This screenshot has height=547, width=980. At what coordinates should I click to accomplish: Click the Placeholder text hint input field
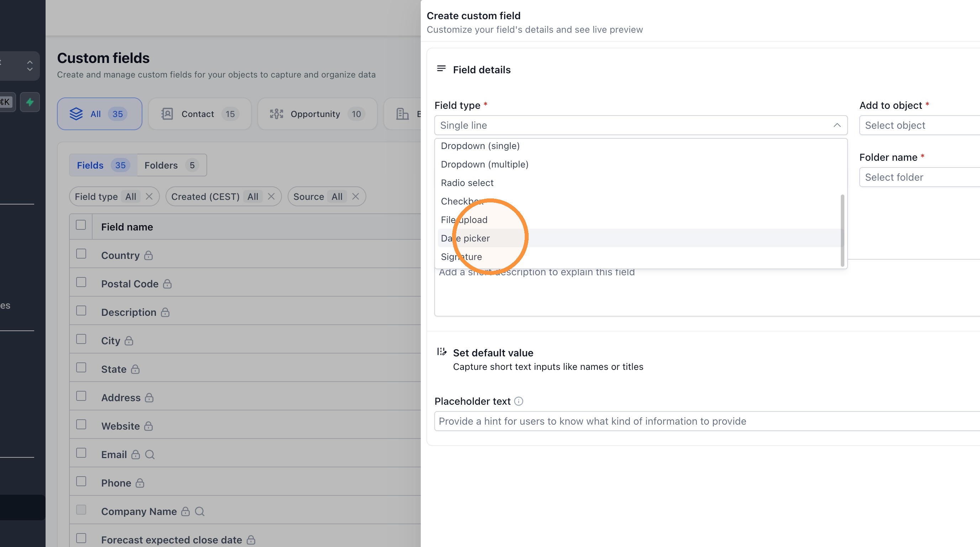707,421
